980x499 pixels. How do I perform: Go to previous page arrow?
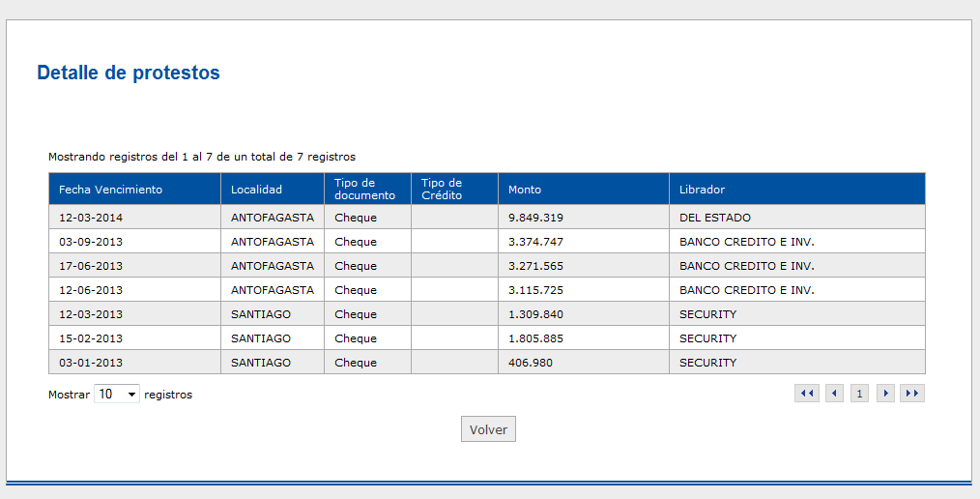tap(834, 394)
